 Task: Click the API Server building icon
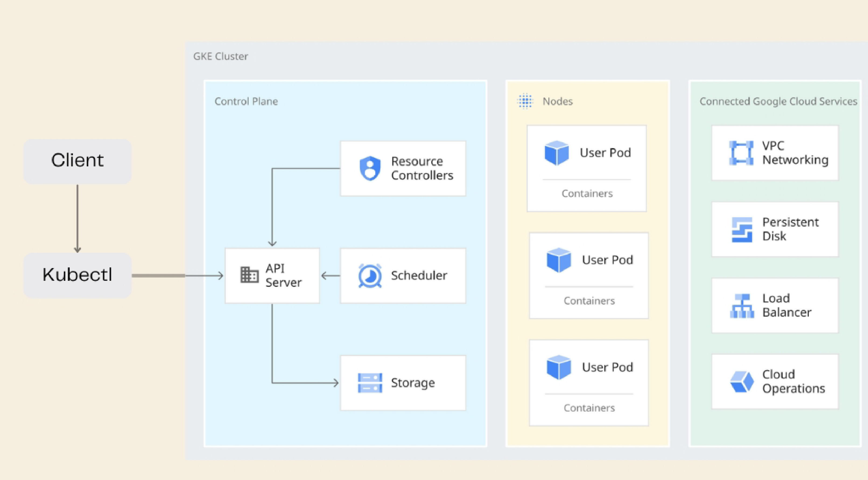[249, 275]
